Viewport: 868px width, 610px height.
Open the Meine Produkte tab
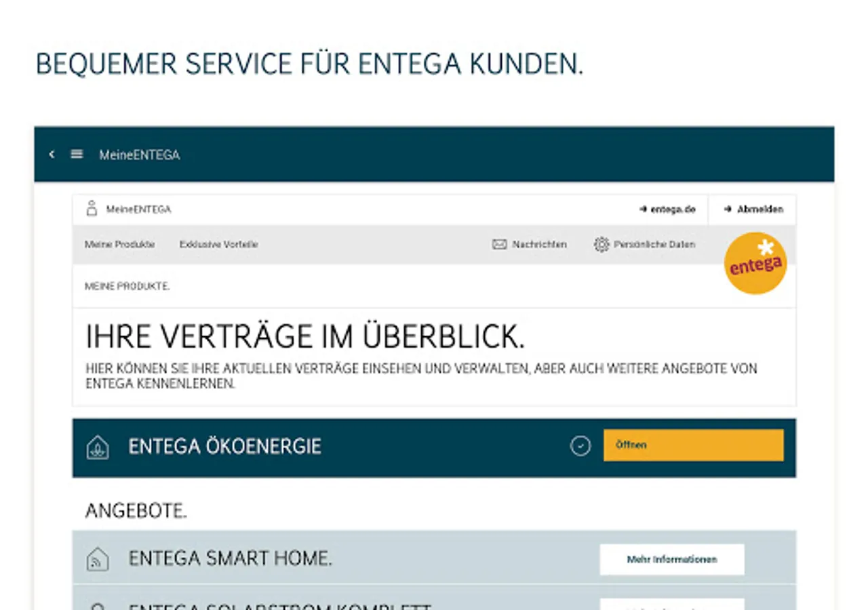pyautogui.click(x=119, y=245)
